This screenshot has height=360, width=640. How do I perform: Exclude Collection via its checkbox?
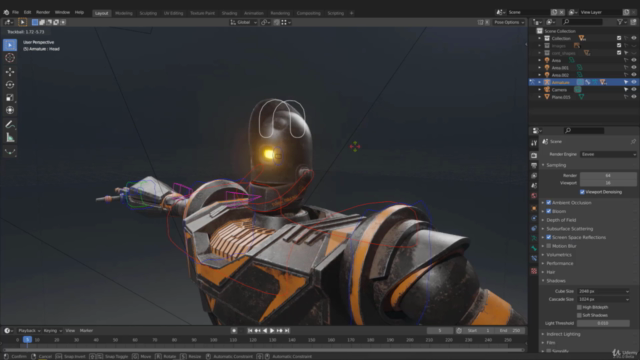click(619, 38)
